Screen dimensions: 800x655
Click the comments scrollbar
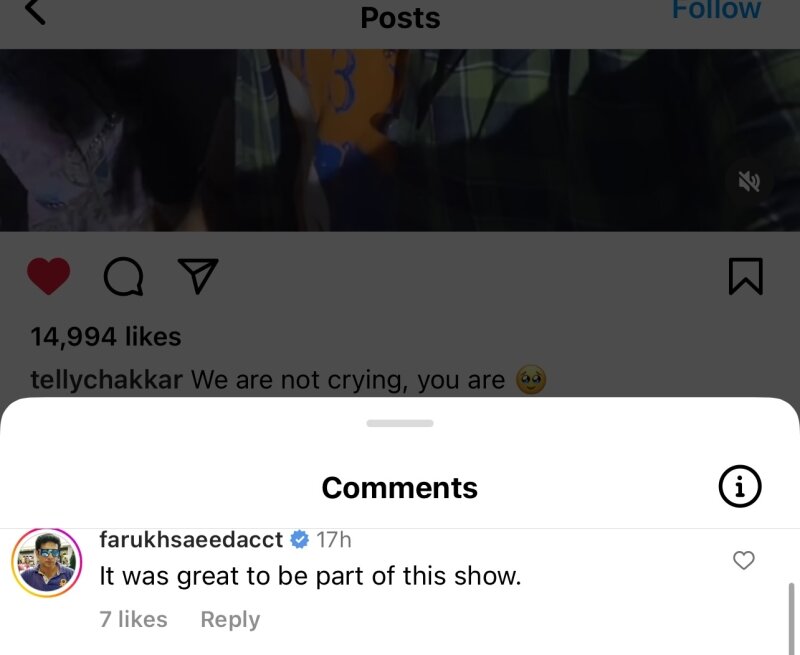(x=791, y=619)
